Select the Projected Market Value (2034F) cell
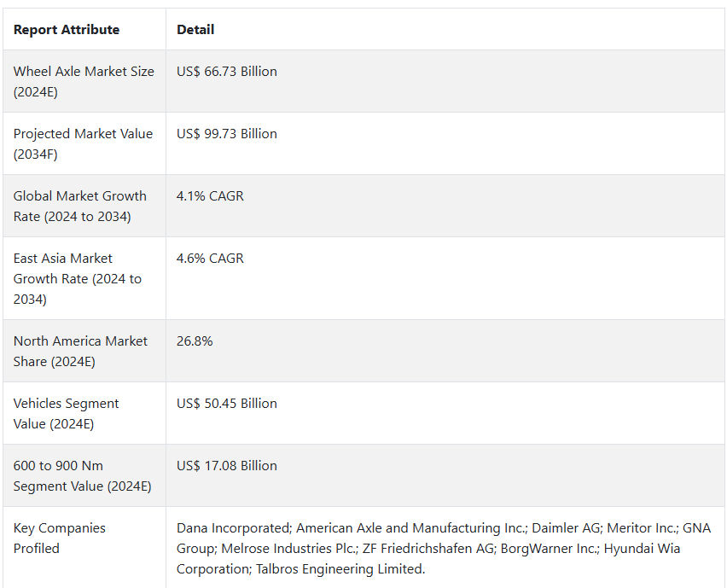727x588 pixels. click(83, 143)
